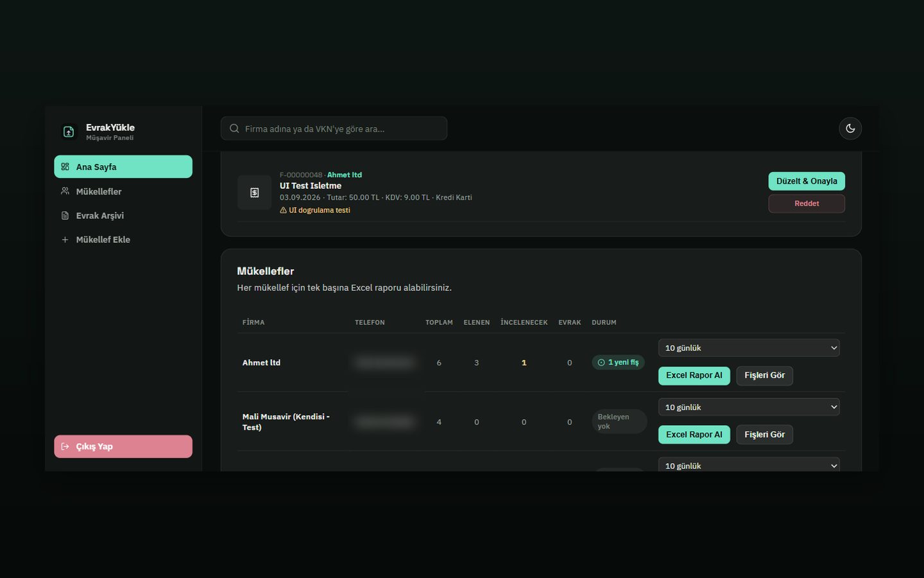Viewport: 924px width, 578px height.
Task: Click the warning icon by UI dogrulama testi
Action: tap(283, 210)
